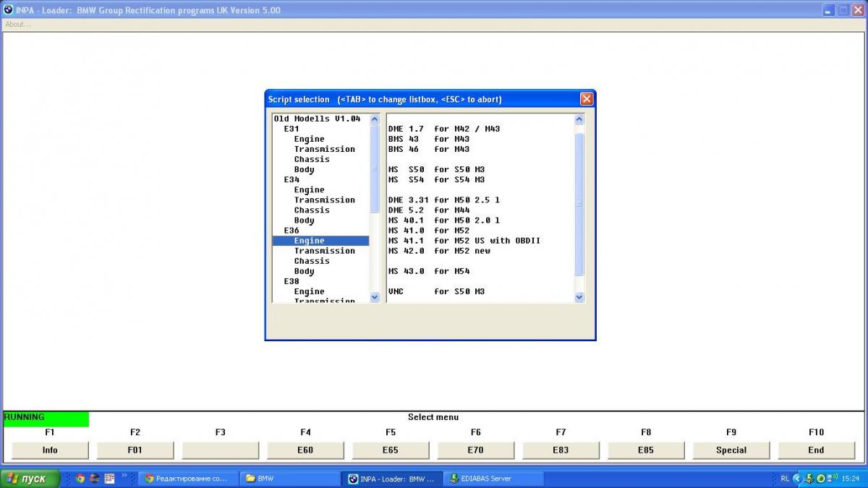The width and height of the screenshot is (868, 488).
Task: Click the INPA Loader taskbar button
Action: tap(391, 479)
